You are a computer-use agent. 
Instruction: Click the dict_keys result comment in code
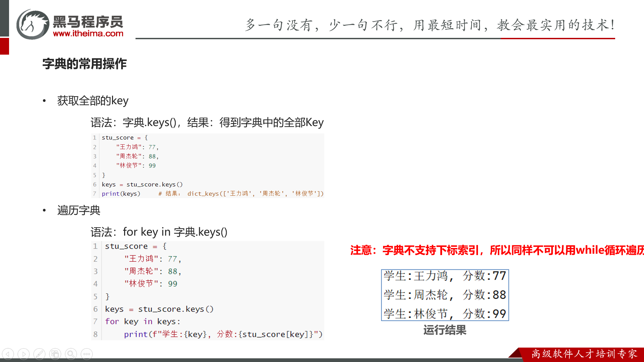[241, 194]
